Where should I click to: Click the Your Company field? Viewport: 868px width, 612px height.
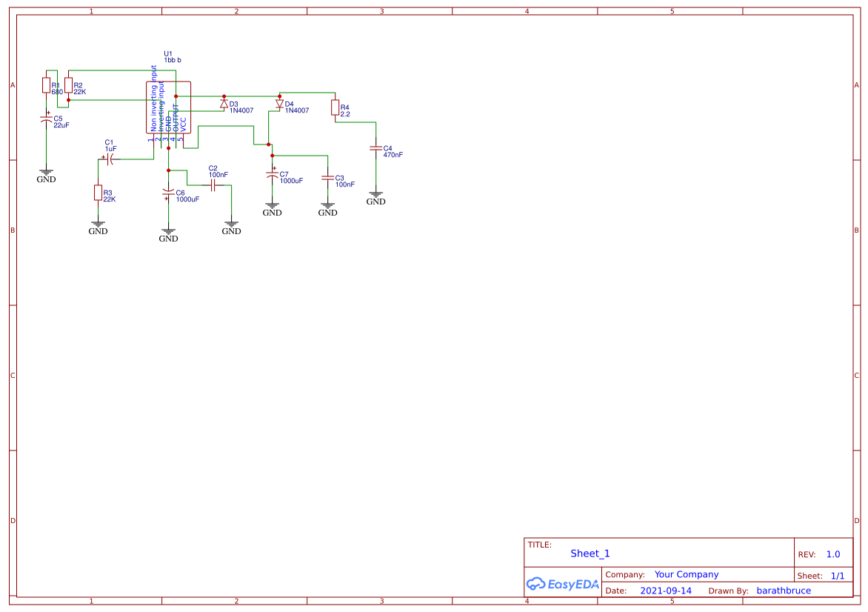pos(686,574)
